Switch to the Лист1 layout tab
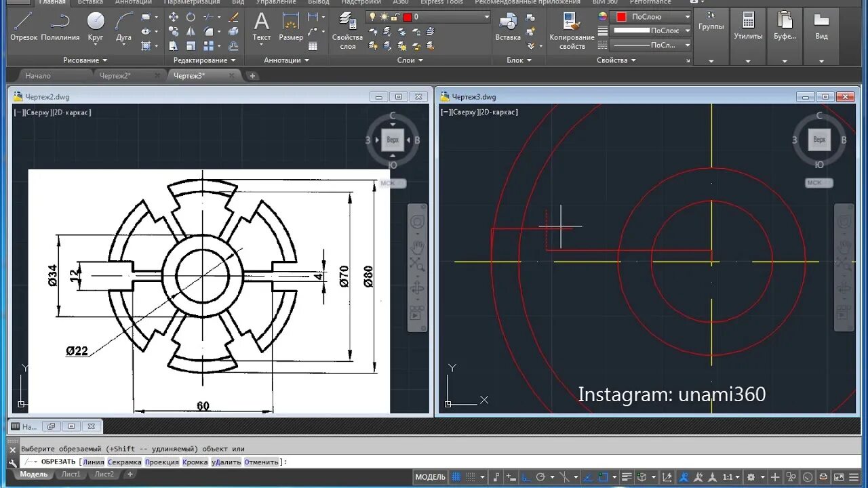 click(x=71, y=474)
